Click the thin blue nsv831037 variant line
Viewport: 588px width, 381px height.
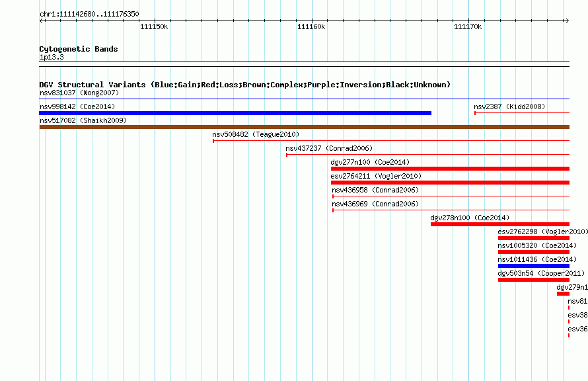(x=305, y=99)
